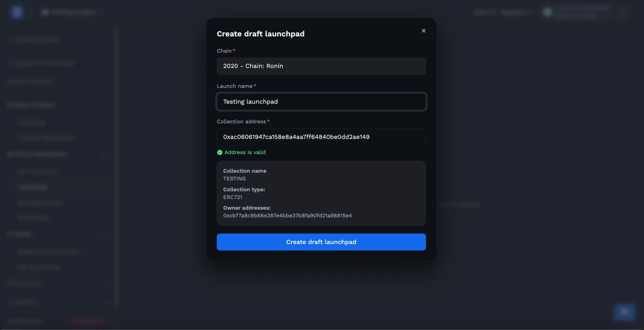This screenshot has height=330, width=644.
Task: Click the blue app logo top-left
Action: [17, 12]
